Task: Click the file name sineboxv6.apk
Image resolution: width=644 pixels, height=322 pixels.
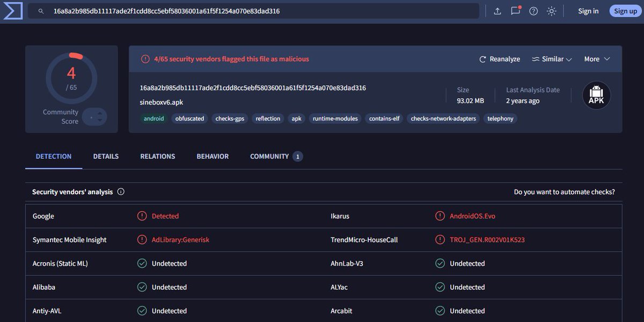Action: [162, 102]
